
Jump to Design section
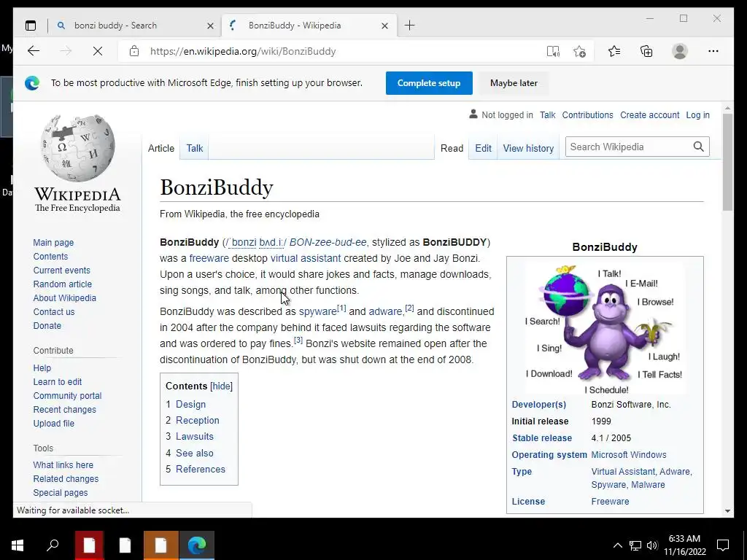pos(190,404)
